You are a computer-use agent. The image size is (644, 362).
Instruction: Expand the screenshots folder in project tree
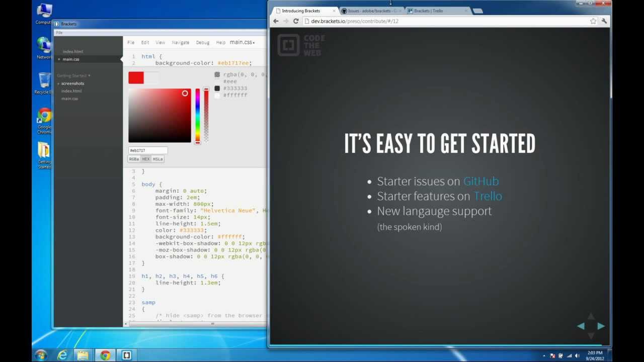pyautogui.click(x=72, y=83)
